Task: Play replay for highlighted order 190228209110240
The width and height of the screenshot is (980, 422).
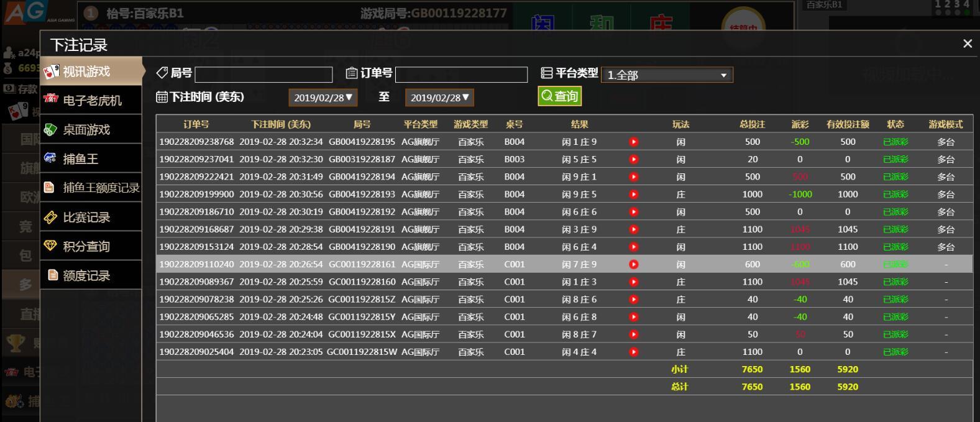Action: [633, 264]
